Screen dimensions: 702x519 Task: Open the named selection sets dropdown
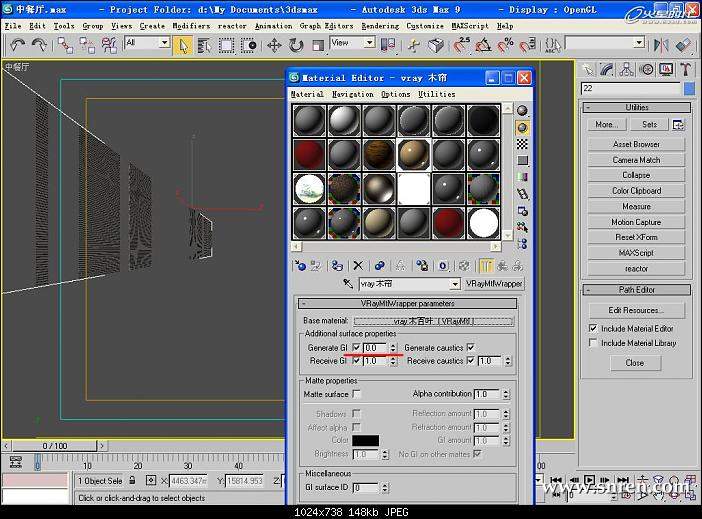[639, 43]
